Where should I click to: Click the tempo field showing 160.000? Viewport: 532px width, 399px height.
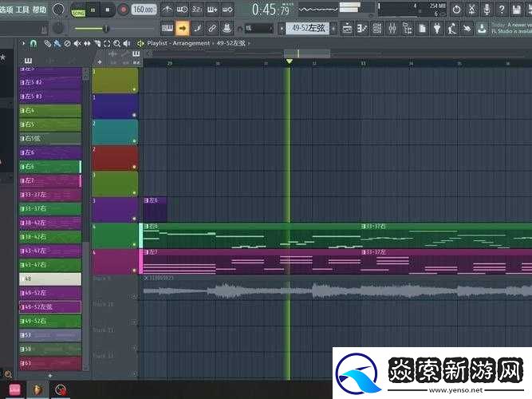144,10
